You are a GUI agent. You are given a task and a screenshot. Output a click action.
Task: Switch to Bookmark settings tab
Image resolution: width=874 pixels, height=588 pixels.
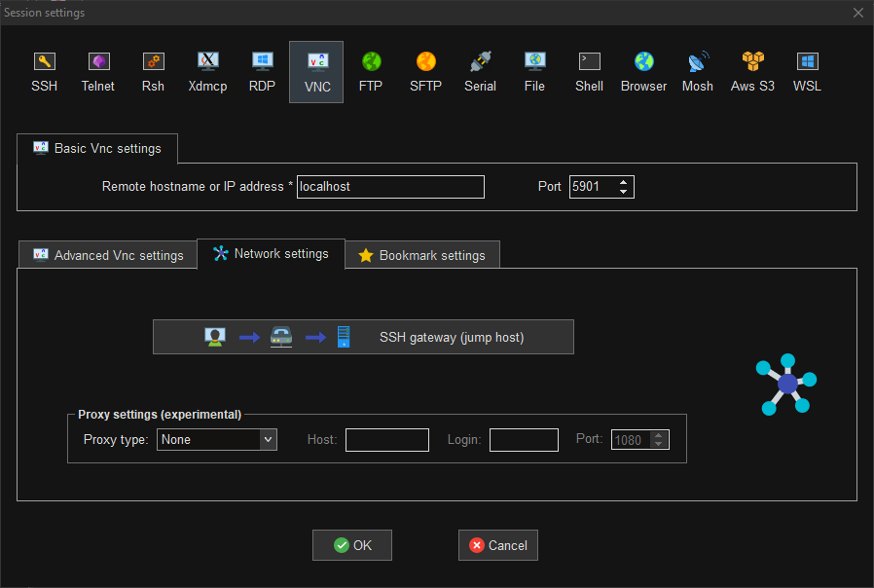(422, 255)
